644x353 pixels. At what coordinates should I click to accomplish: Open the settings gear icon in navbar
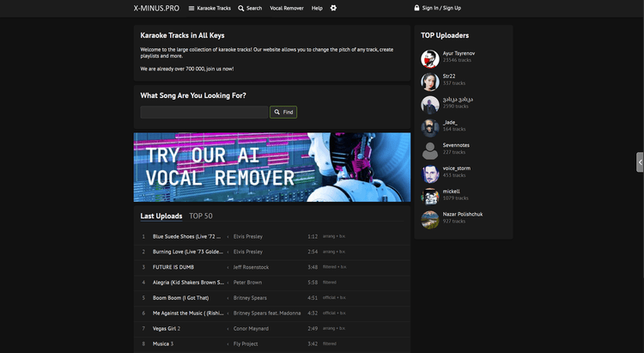(333, 8)
